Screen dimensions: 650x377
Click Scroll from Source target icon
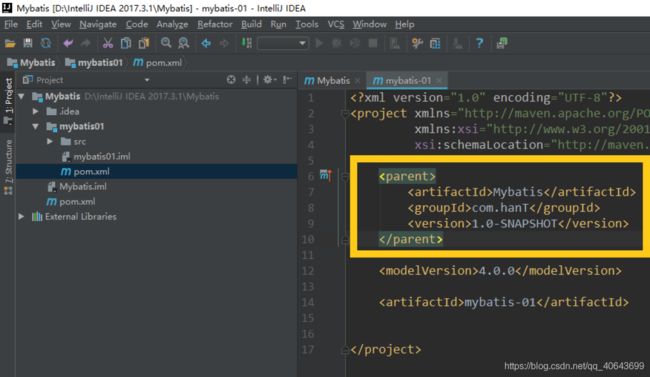231,80
